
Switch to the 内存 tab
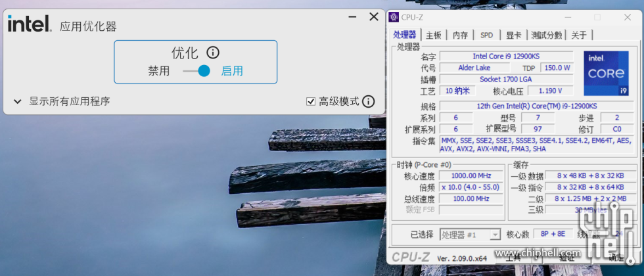461,35
